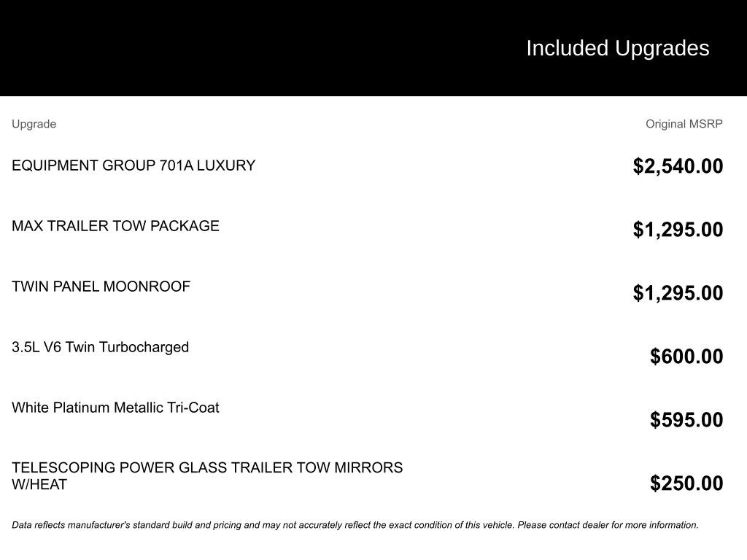Click the word Turbocharged in engine upgrade
Image resolution: width=747 pixels, height=560 pixels.
pyautogui.click(x=144, y=347)
